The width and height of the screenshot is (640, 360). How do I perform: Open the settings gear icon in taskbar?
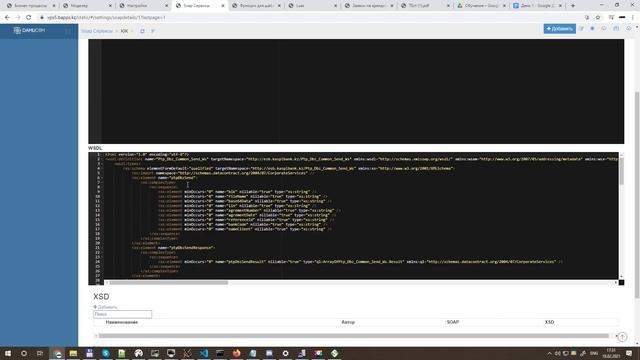(x=285, y=353)
